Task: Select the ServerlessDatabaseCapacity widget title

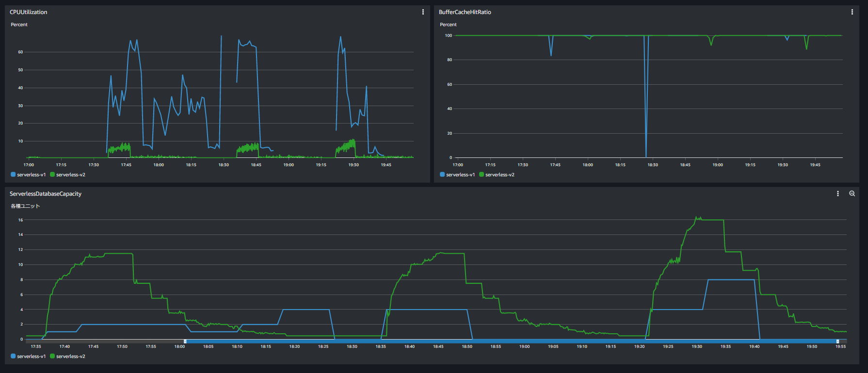Action: tap(46, 194)
